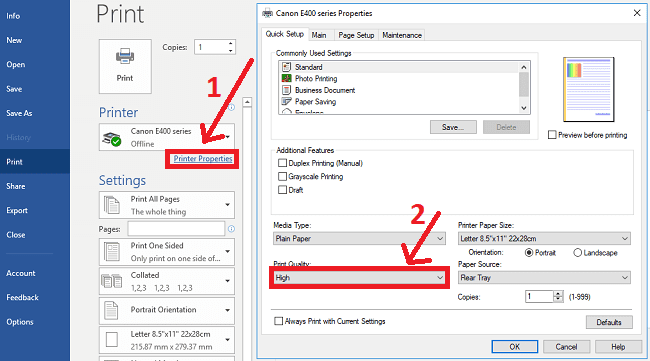Click the Commonly Used Settings scroll down arrow
650x361 pixels.
pyautogui.click(x=524, y=108)
